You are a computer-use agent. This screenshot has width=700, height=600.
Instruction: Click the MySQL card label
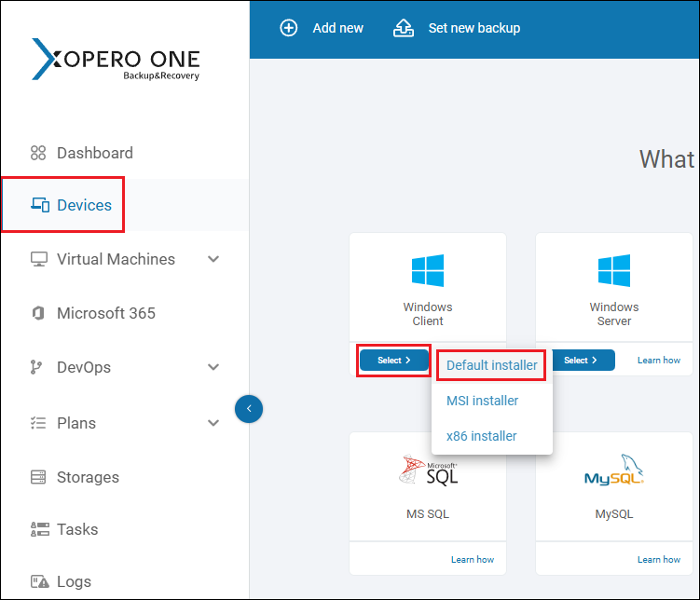(614, 514)
